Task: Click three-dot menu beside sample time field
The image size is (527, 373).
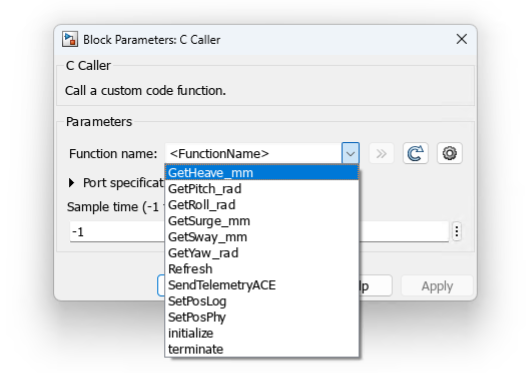Action: coord(456,232)
